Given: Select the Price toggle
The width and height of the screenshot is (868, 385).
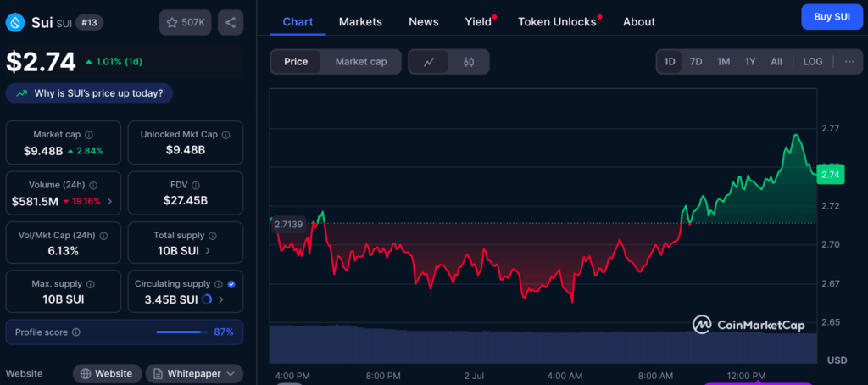Looking at the screenshot, I should coord(296,62).
